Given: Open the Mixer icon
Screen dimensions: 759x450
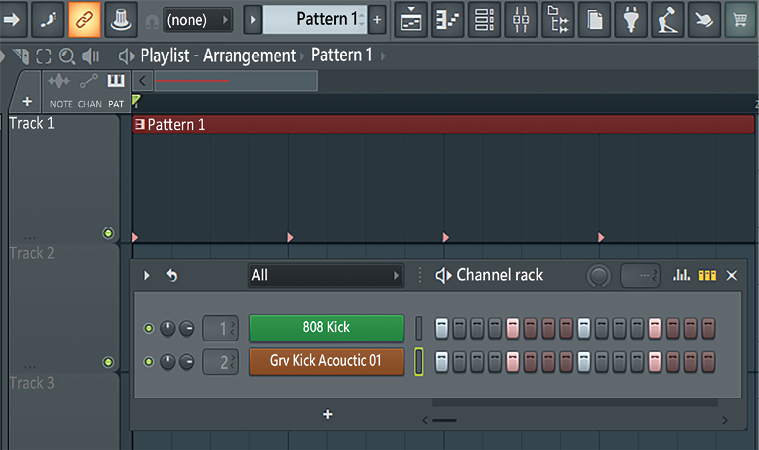Looking at the screenshot, I should point(521,20).
